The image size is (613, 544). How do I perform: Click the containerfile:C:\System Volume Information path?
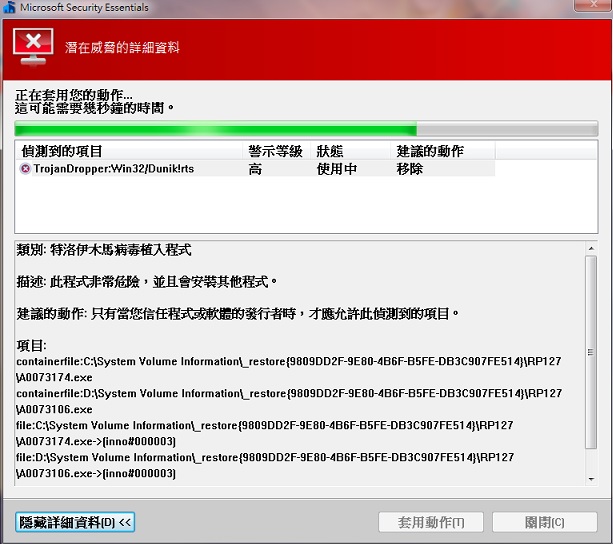[289, 369]
